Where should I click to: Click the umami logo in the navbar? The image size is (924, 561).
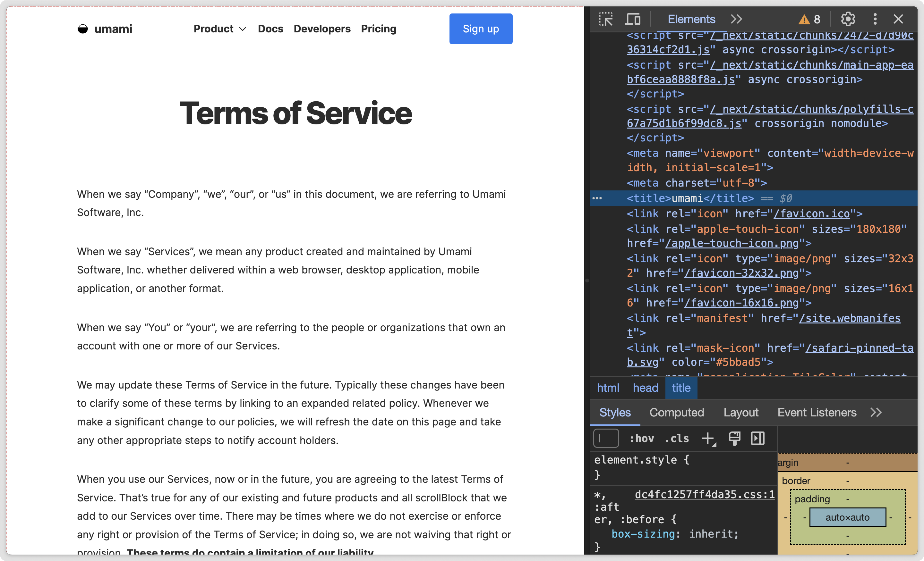point(105,29)
